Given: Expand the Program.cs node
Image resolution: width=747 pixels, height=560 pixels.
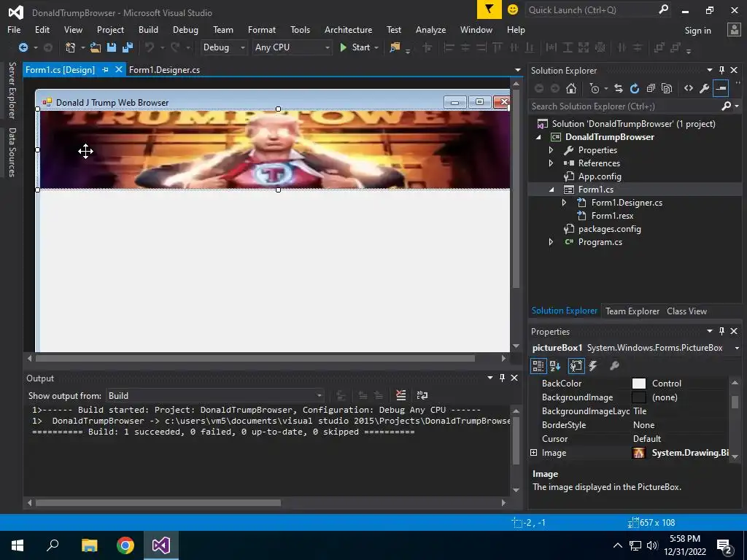Looking at the screenshot, I should pyautogui.click(x=551, y=242).
